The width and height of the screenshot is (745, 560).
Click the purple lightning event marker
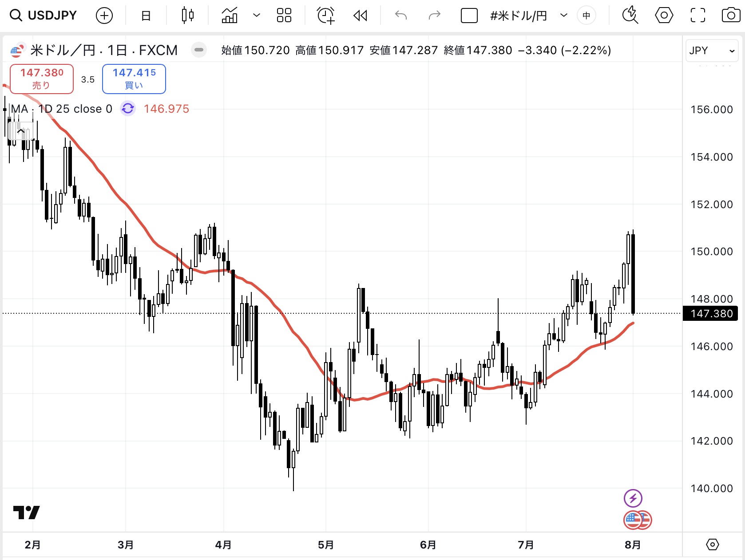(633, 498)
